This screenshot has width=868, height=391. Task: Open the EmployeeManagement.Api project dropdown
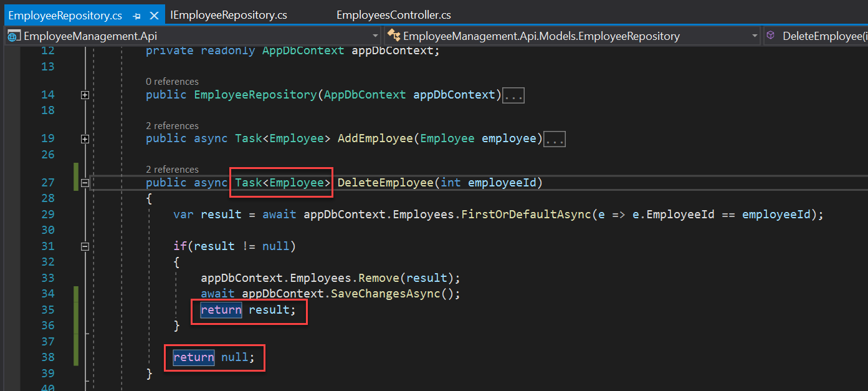(x=374, y=36)
